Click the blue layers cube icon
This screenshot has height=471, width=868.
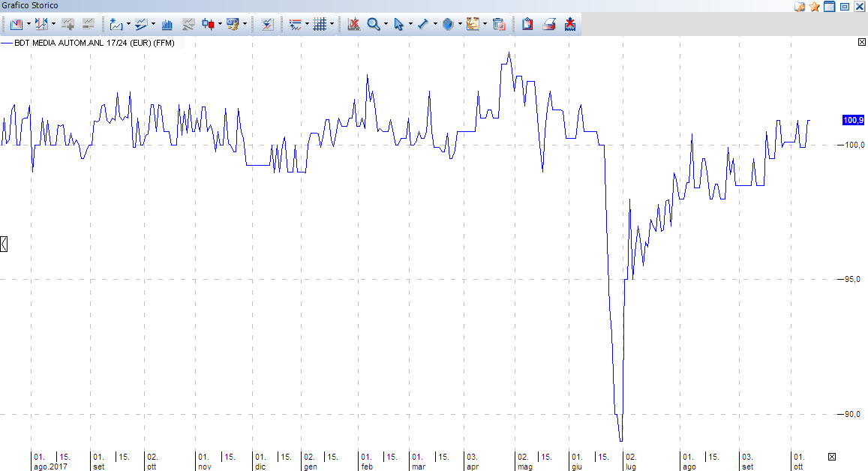(448, 24)
